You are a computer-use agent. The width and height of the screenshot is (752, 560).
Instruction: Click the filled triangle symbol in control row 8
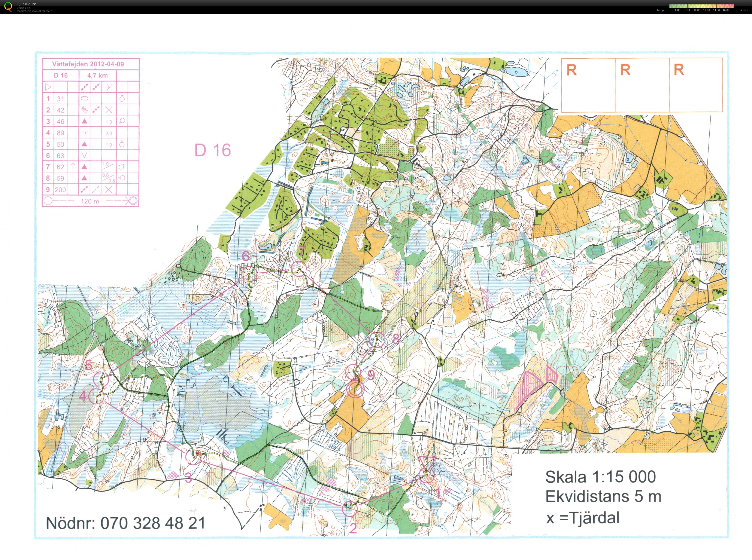[x=84, y=178]
